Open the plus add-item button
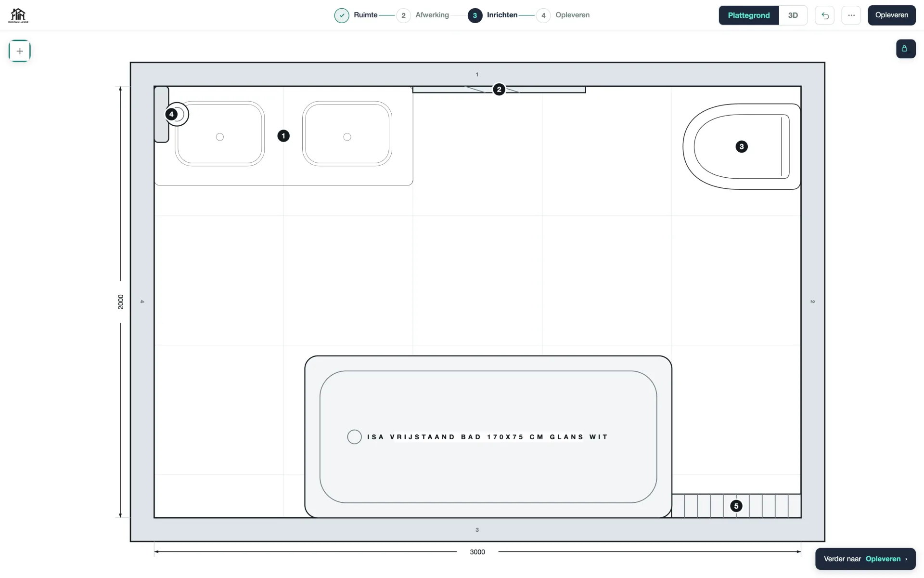This screenshot has height=578, width=924. click(20, 51)
